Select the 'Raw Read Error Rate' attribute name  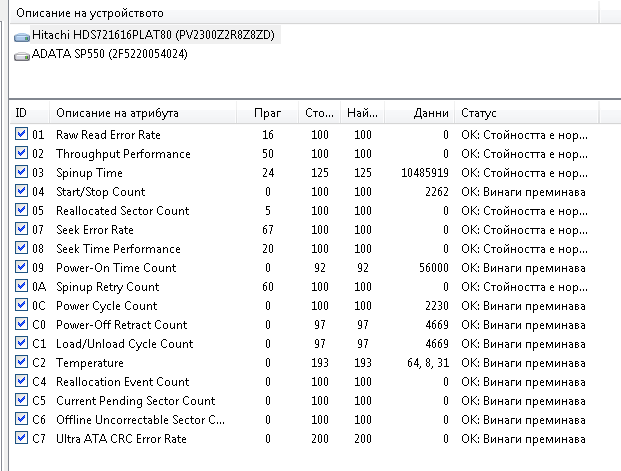point(108,135)
